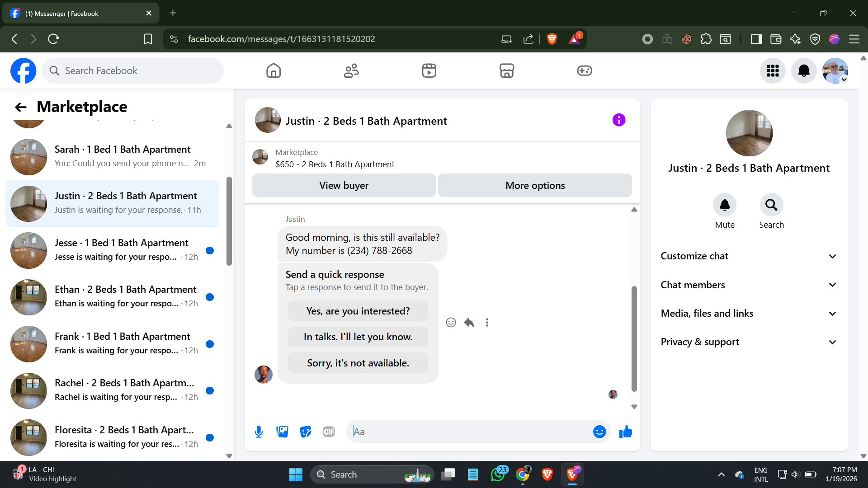Image resolution: width=868 pixels, height=488 pixels.
Task: Open the Marketplace tab in top navigation
Action: (506, 70)
